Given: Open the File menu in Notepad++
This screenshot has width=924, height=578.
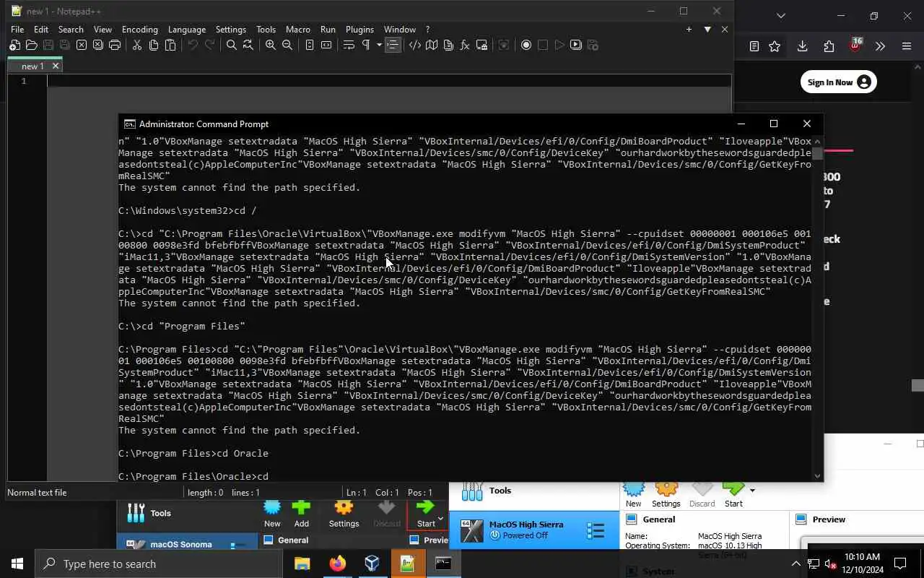Looking at the screenshot, I should click(x=17, y=30).
